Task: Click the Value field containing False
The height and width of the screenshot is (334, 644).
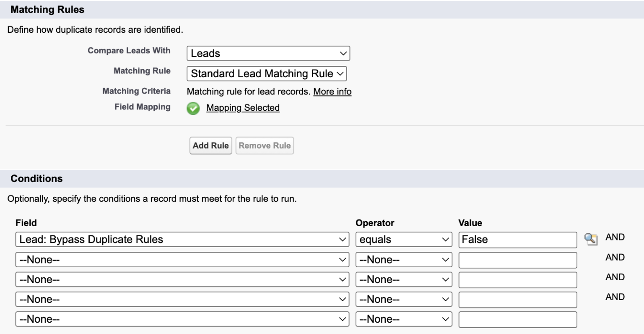Action: tap(517, 239)
